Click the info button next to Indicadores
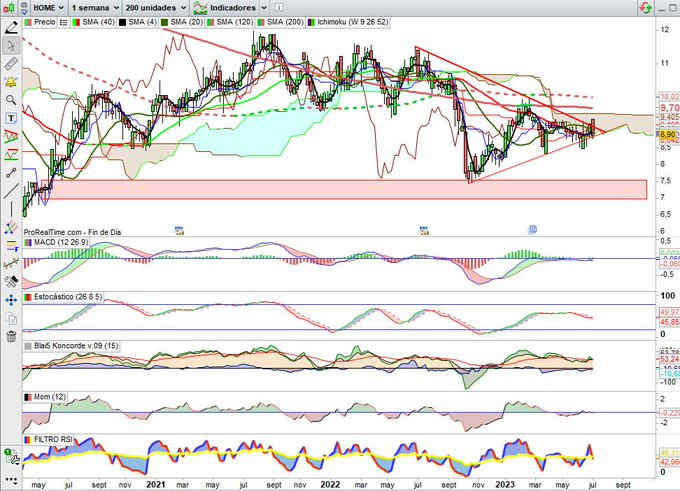 click(x=279, y=7)
